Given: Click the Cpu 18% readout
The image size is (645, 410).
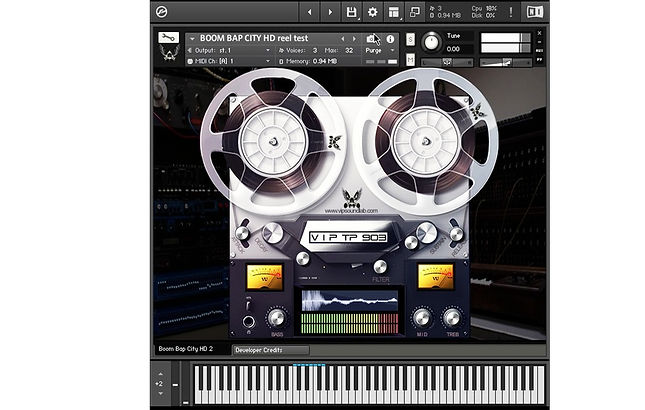Looking at the screenshot, I should pyautogui.click(x=484, y=8).
